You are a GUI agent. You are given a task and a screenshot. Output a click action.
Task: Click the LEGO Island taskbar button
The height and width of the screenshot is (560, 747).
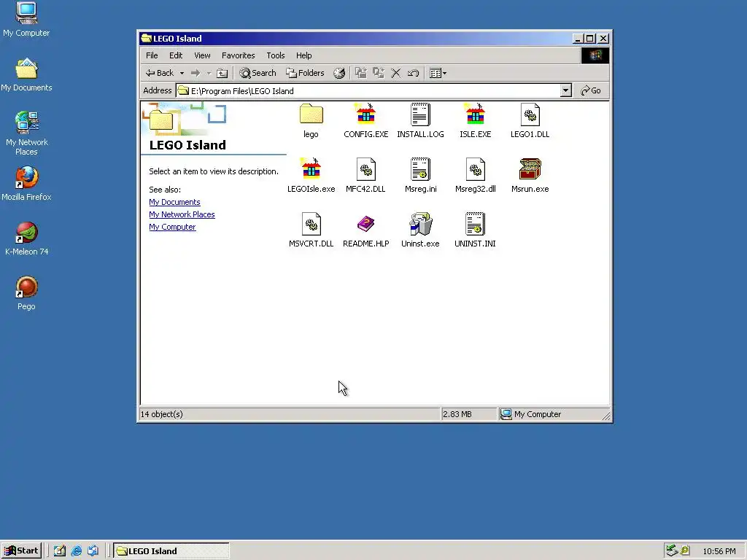(171, 551)
